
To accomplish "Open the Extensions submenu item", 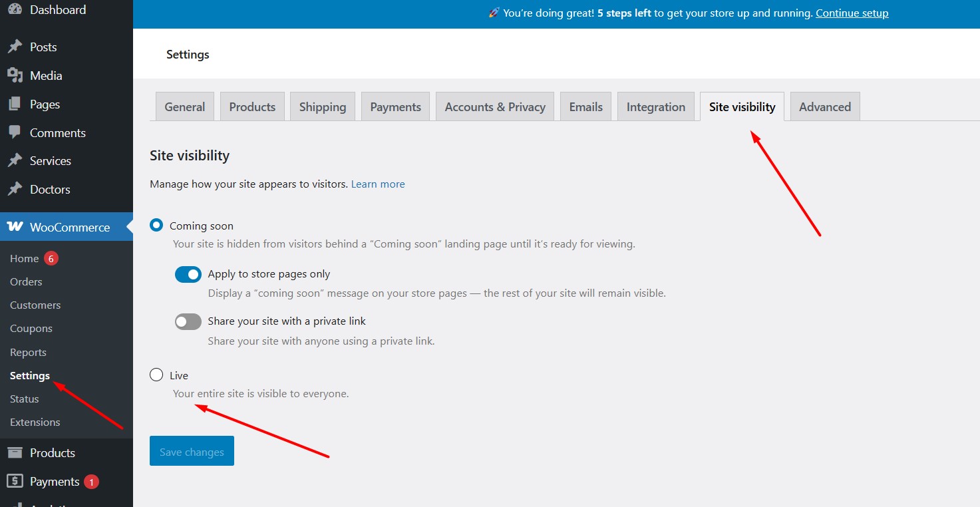I will point(35,422).
